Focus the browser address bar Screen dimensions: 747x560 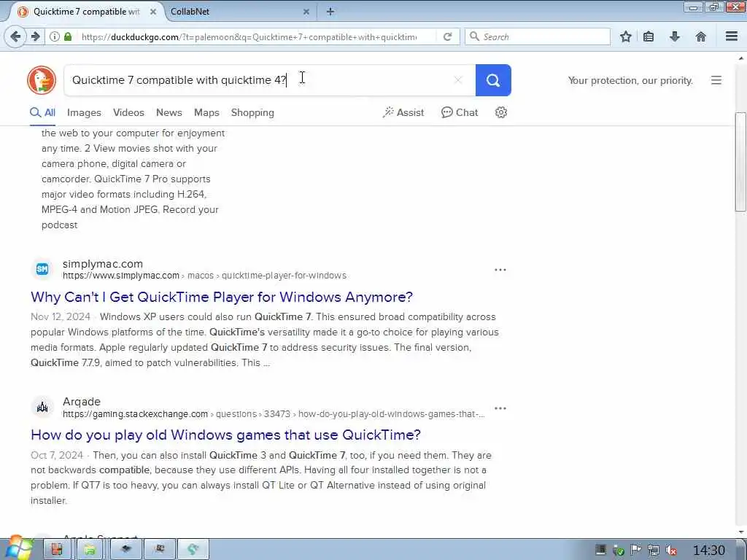[249, 36]
